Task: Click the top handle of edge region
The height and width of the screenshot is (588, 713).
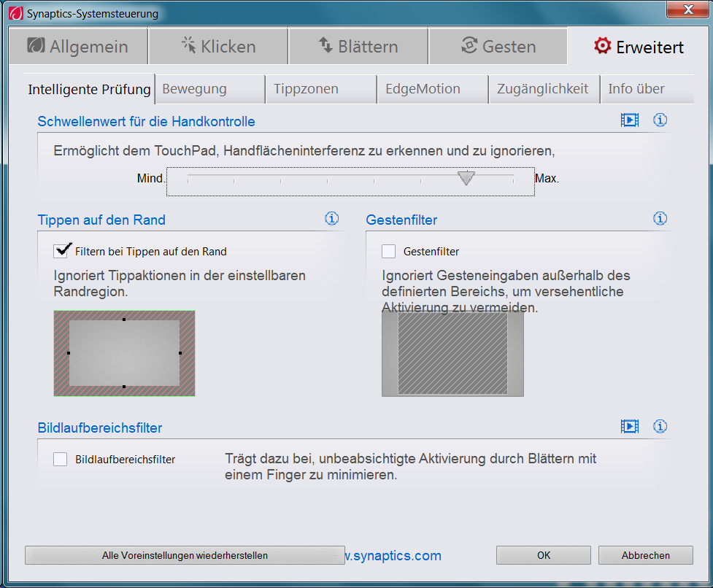Action: (124, 320)
